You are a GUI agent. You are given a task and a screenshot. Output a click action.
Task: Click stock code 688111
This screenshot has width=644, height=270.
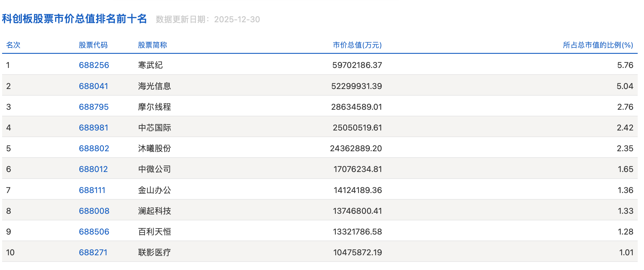tap(92, 190)
